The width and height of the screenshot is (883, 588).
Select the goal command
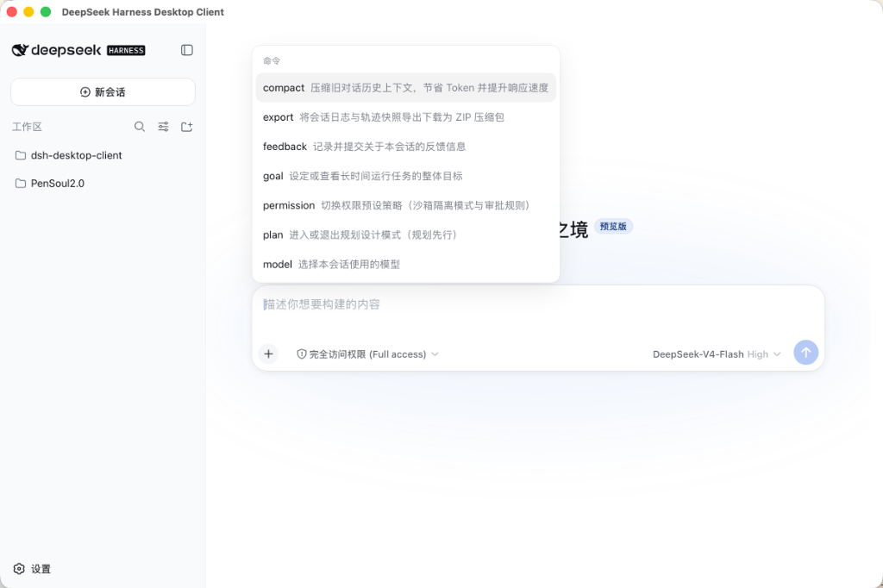(406, 176)
